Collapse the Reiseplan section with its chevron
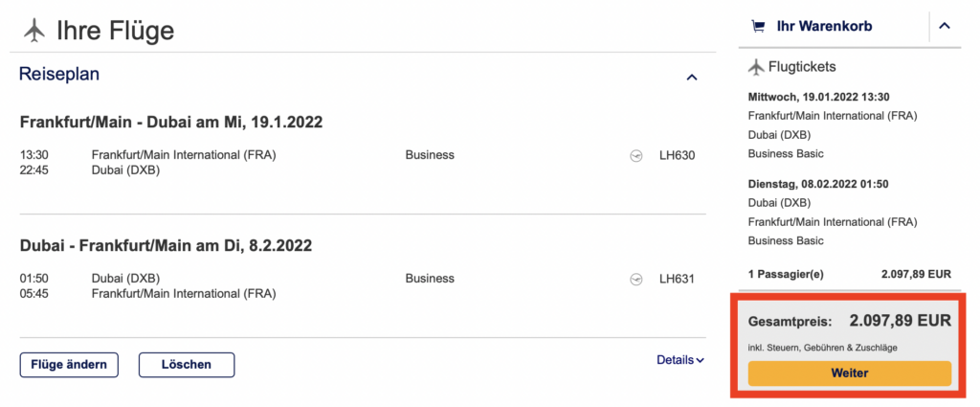Screen dimensions: 980x407 pyautogui.click(x=692, y=77)
